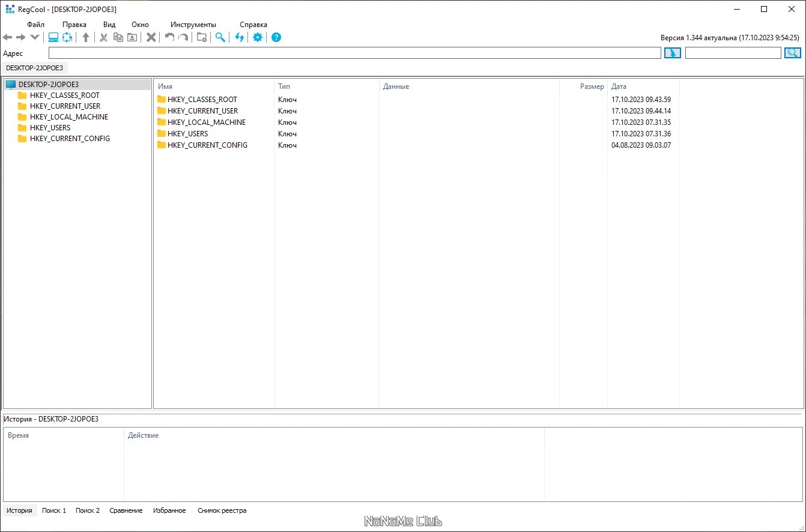
Task: Open the navigation history chevron dropdown
Action: point(35,37)
